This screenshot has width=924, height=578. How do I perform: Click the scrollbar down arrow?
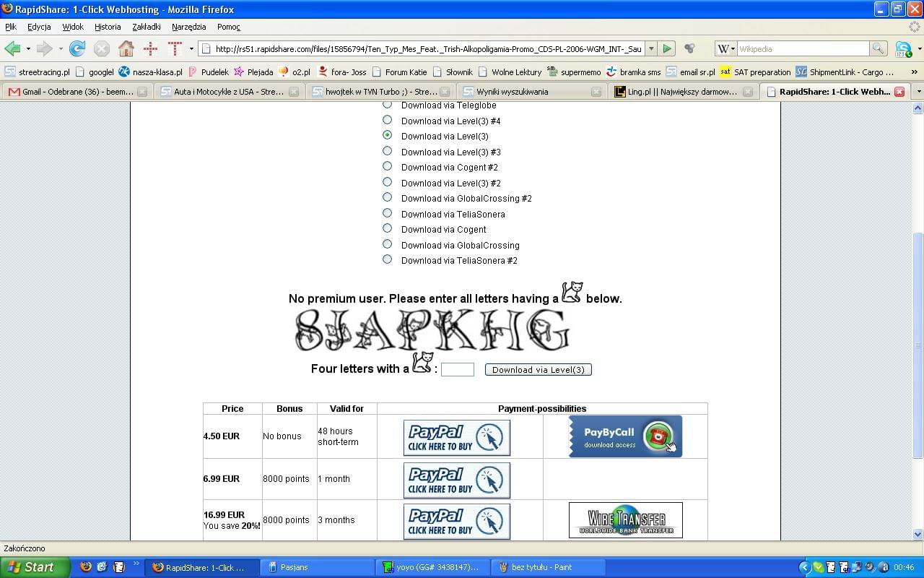918,534
